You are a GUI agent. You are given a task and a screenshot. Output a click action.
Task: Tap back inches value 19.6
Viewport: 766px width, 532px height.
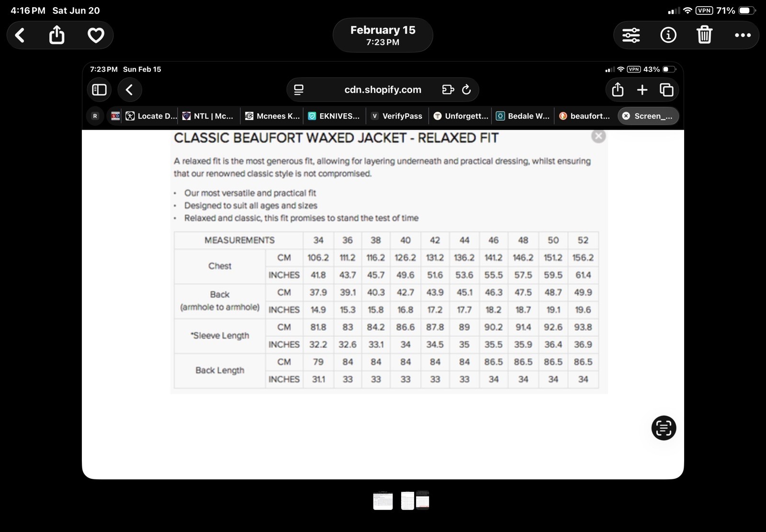tap(583, 310)
